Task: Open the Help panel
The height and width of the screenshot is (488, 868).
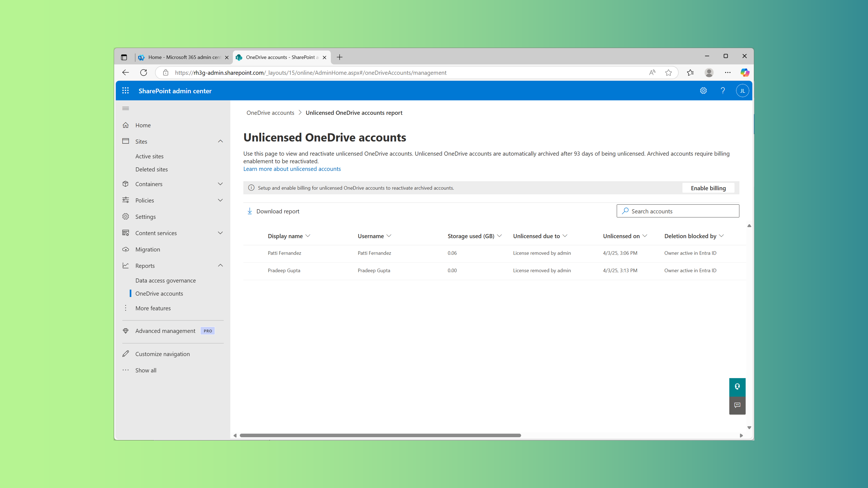Action: (x=723, y=90)
